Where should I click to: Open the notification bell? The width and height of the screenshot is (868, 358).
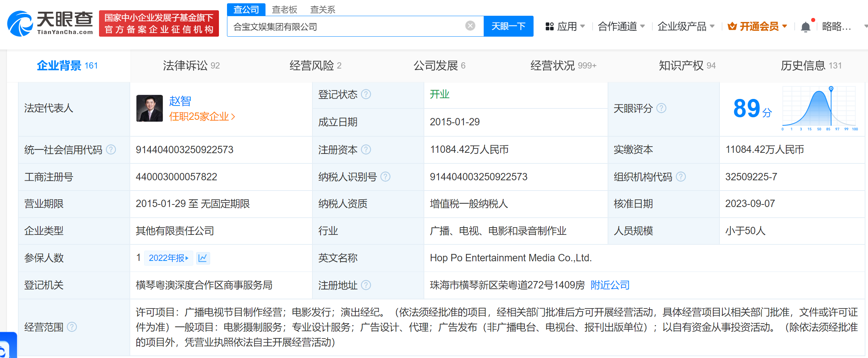(x=806, y=26)
